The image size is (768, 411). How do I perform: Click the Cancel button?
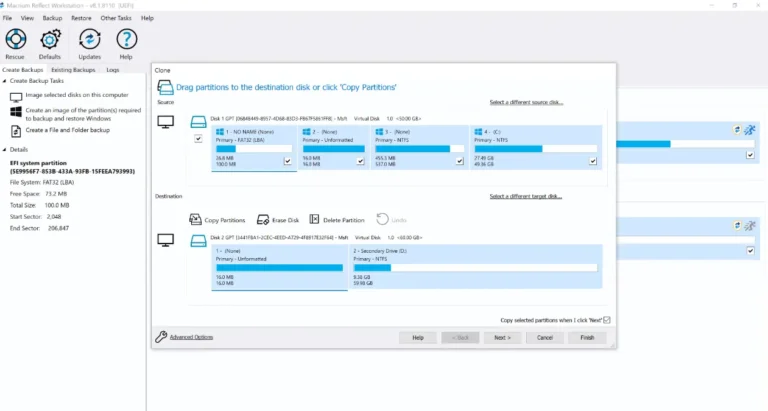coord(544,338)
